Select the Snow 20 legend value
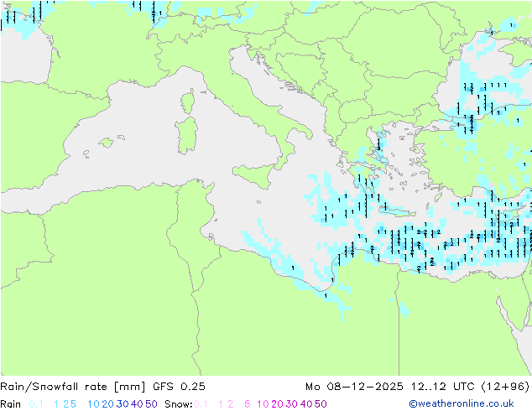532x411 pixels. [277, 404]
